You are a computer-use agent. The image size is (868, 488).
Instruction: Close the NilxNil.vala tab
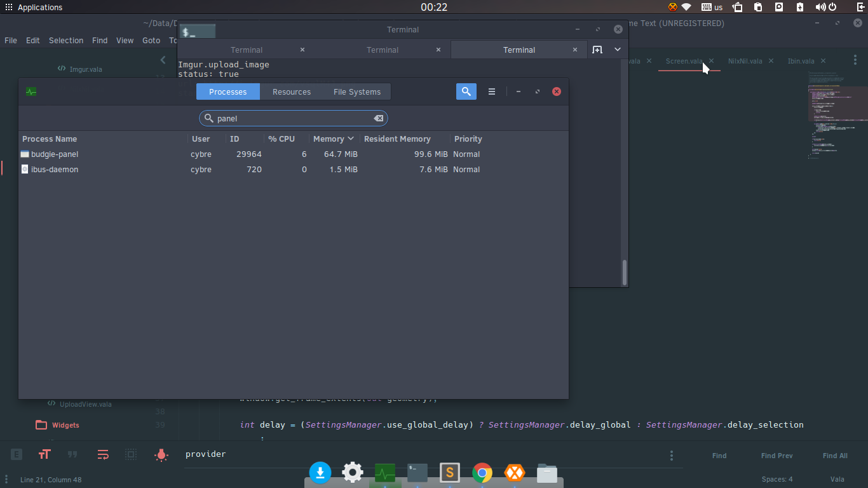click(771, 61)
